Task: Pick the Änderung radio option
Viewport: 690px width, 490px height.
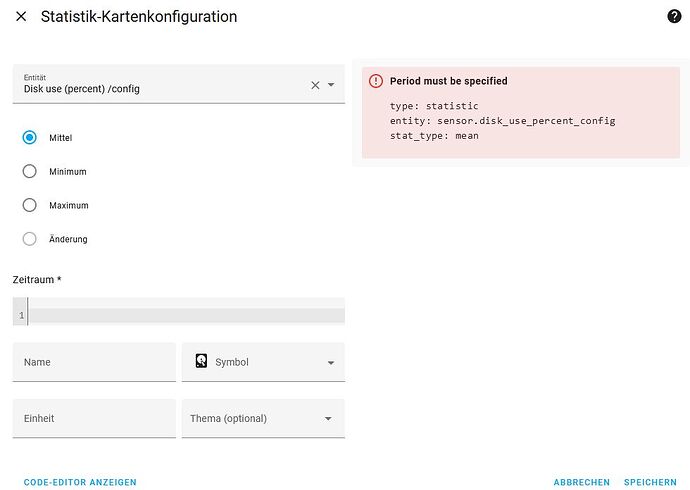Action: [x=30, y=239]
